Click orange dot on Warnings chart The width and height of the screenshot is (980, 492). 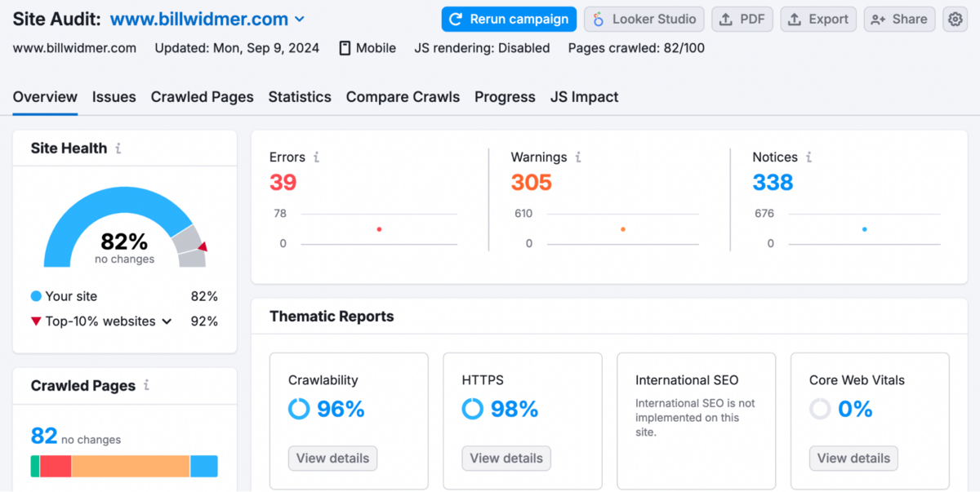click(x=622, y=229)
